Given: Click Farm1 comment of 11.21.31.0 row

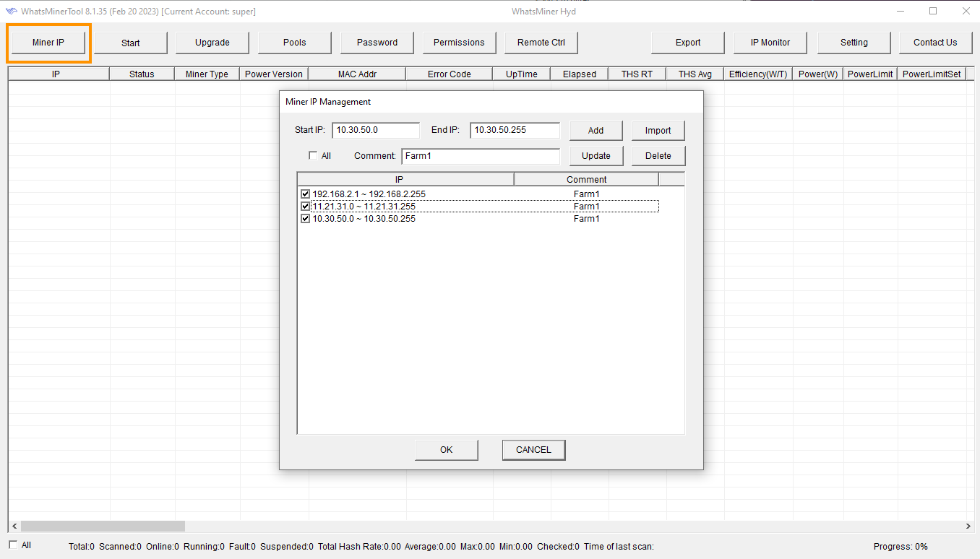Looking at the screenshot, I should (587, 207).
